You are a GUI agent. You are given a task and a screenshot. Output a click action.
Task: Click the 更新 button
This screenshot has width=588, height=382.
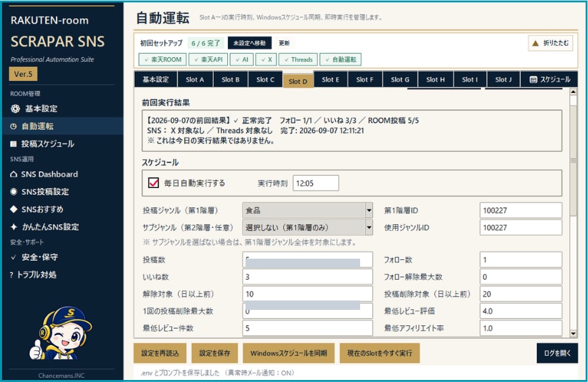pos(285,43)
